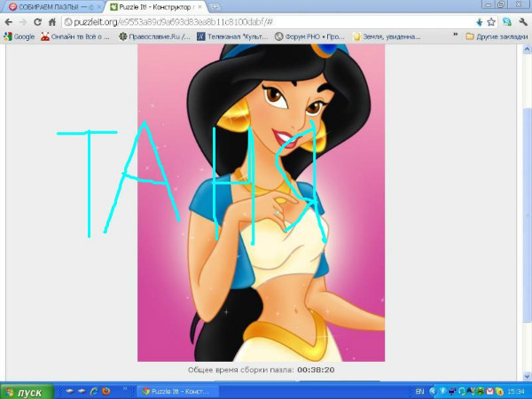Reload the current page
Viewport: 532px width, 399px height.
[37, 21]
